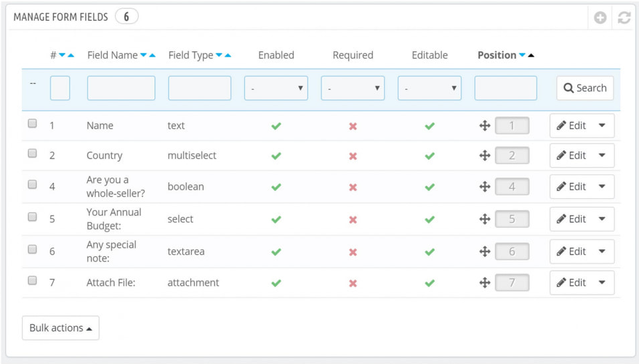Click Search filter button
Image resolution: width=639 pixels, height=364 pixels.
point(585,88)
